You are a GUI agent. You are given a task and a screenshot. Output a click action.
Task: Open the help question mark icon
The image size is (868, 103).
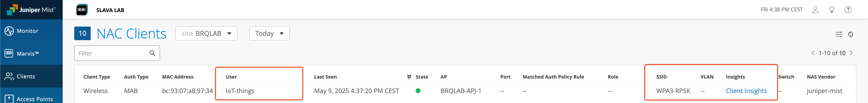(848, 10)
